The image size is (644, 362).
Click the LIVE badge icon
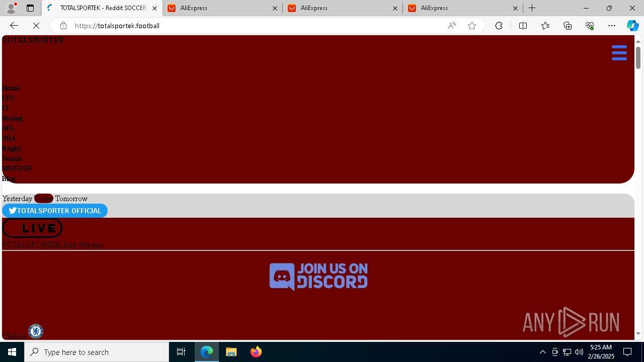coord(32,228)
